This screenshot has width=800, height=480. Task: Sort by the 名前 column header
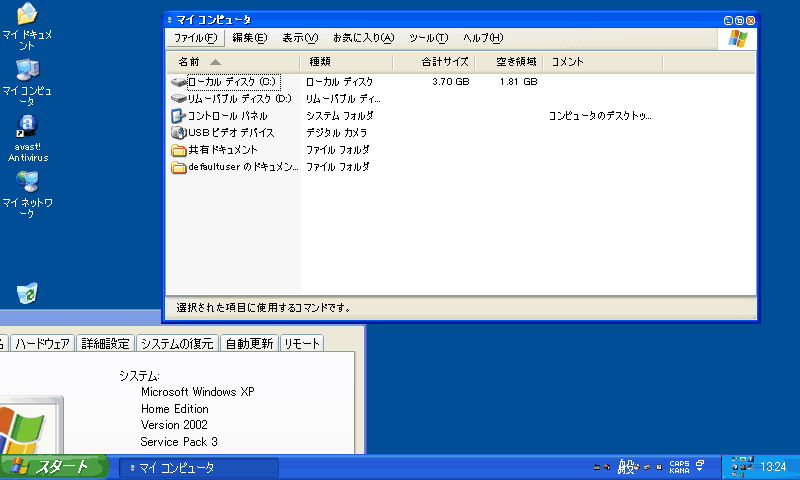point(233,62)
